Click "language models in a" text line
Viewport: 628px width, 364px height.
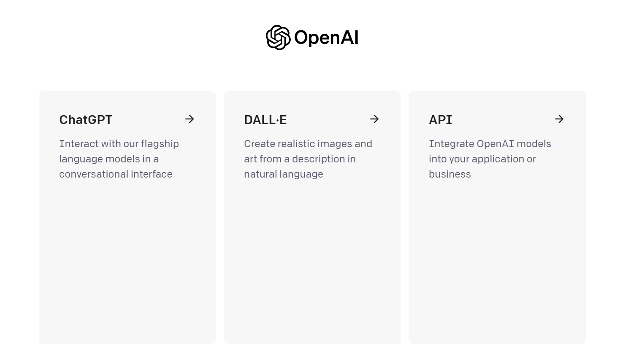109,159
